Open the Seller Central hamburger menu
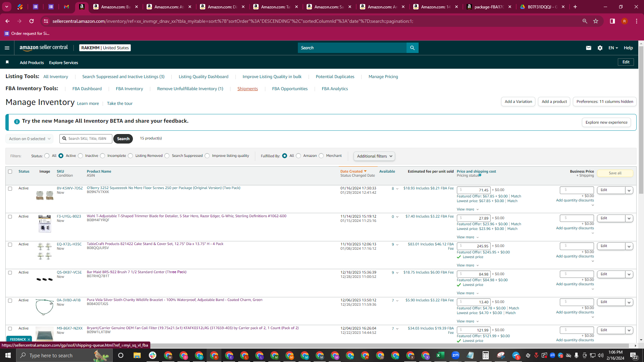The height and width of the screenshot is (362, 644). click(x=7, y=48)
